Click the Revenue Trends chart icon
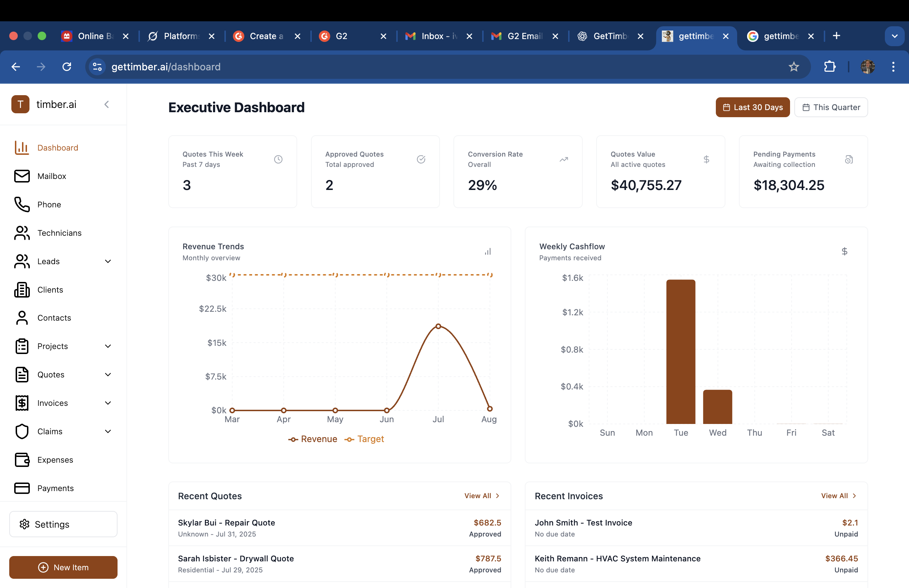The height and width of the screenshot is (588, 909). point(488,251)
